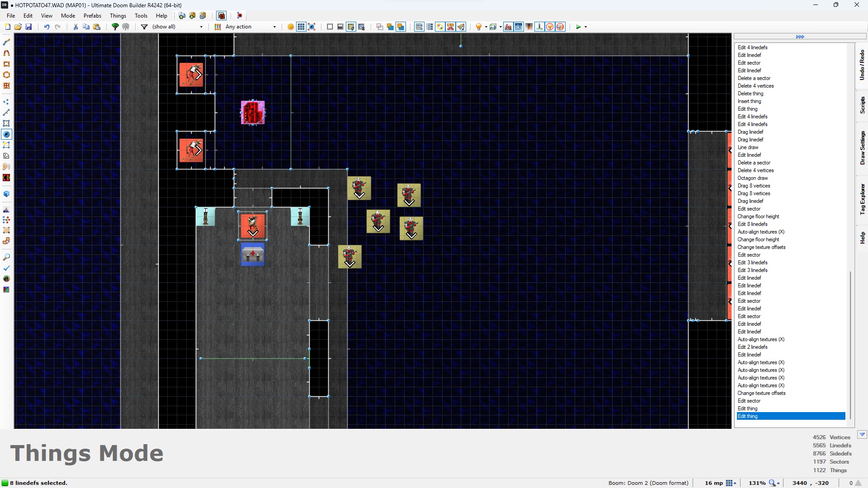868x488 pixels.
Task: Undo the last action via toolbar arrow
Action: point(47,27)
